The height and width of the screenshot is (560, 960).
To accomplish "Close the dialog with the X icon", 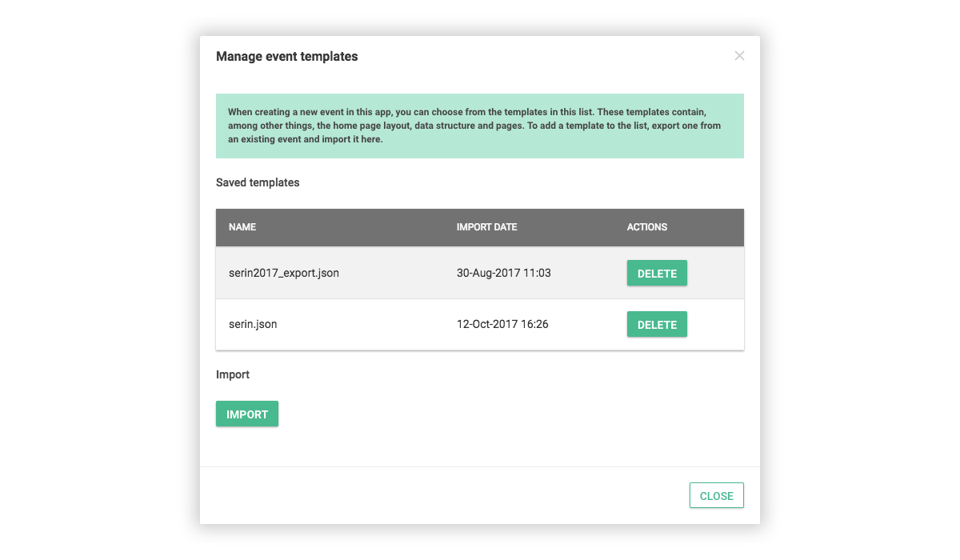I will 739,56.
